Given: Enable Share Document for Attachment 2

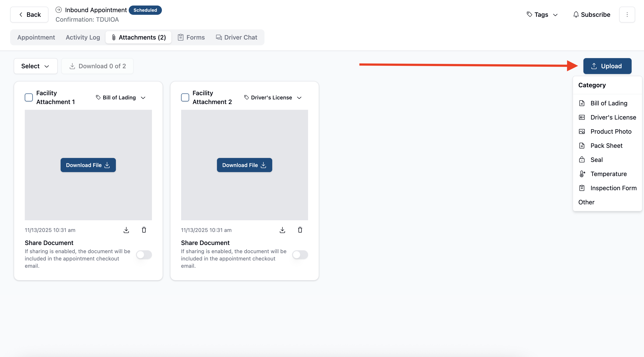Looking at the screenshot, I should (300, 255).
